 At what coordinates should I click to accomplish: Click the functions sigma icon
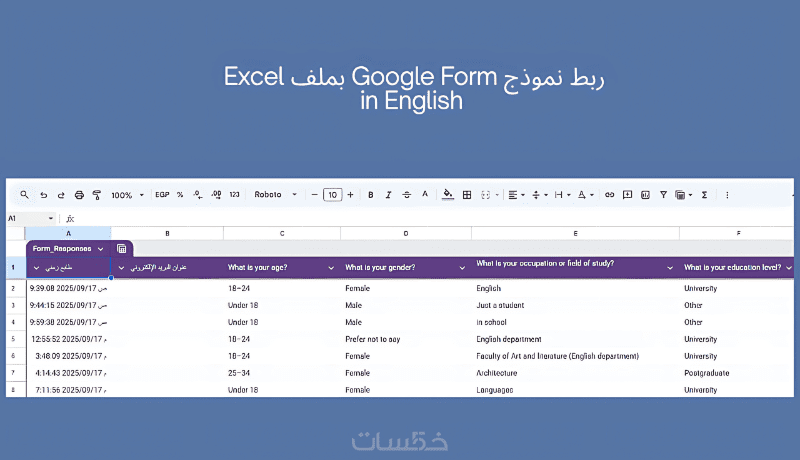(704, 195)
